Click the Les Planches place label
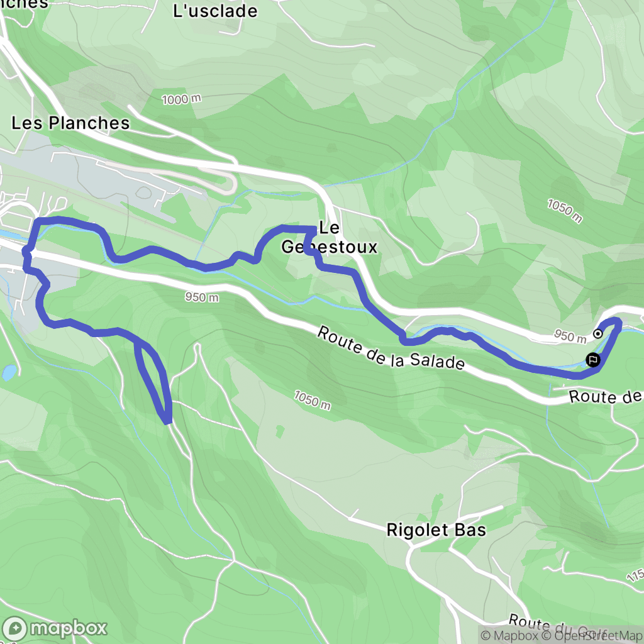The height and width of the screenshot is (644, 644). click(x=70, y=123)
